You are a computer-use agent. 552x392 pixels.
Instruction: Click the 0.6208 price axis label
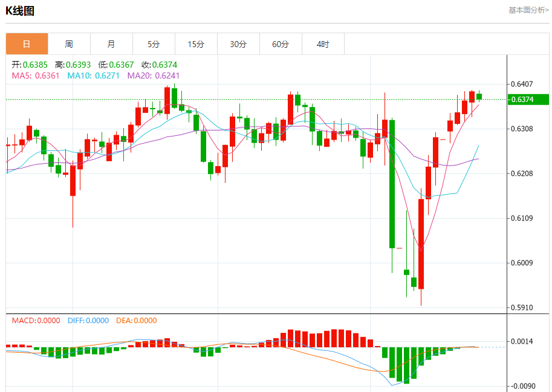point(522,173)
